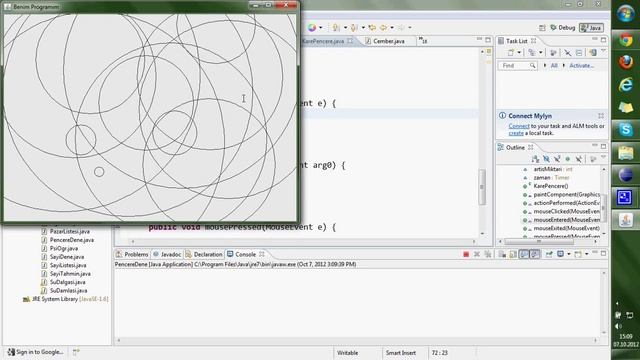Toggle Focus on Active Task in Outline
640x360 pixels.
pyautogui.click(x=593, y=159)
